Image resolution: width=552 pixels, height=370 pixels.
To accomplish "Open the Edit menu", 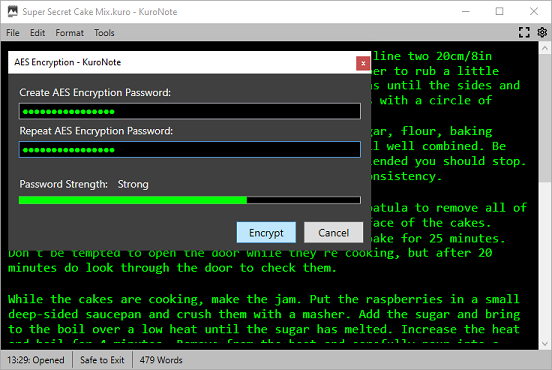I will (37, 33).
